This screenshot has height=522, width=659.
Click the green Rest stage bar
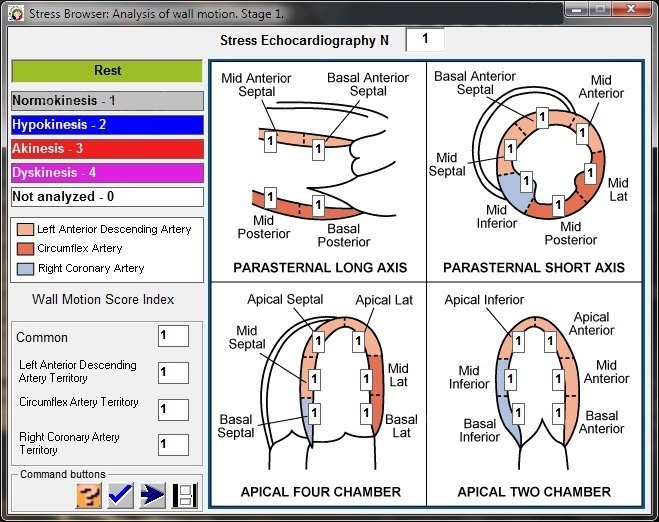[107, 71]
